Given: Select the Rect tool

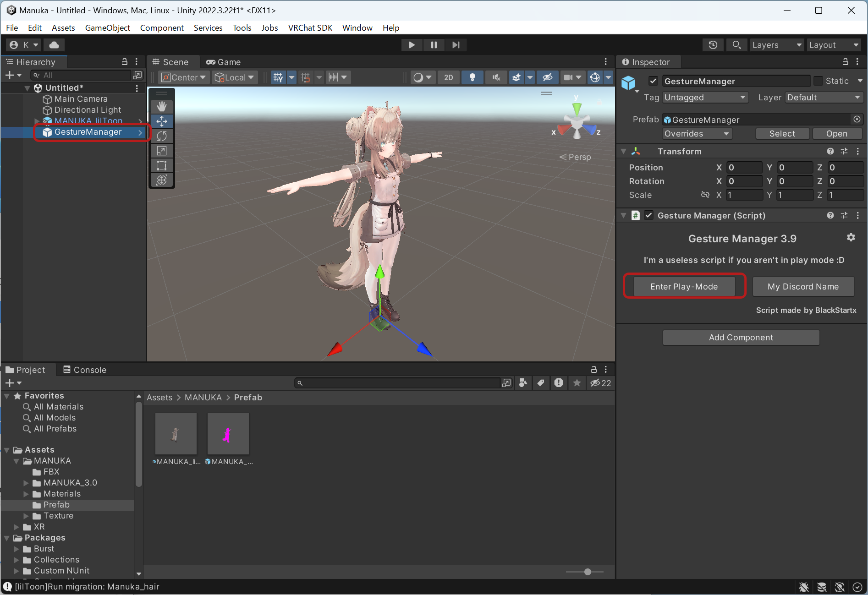Looking at the screenshot, I should pyautogui.click(x=162, y=165).
